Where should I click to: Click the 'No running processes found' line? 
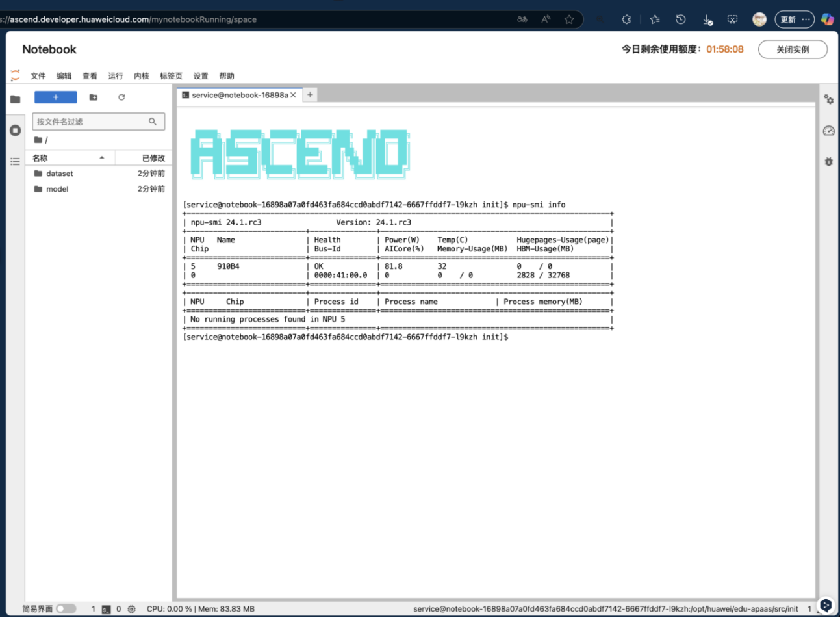268,319
